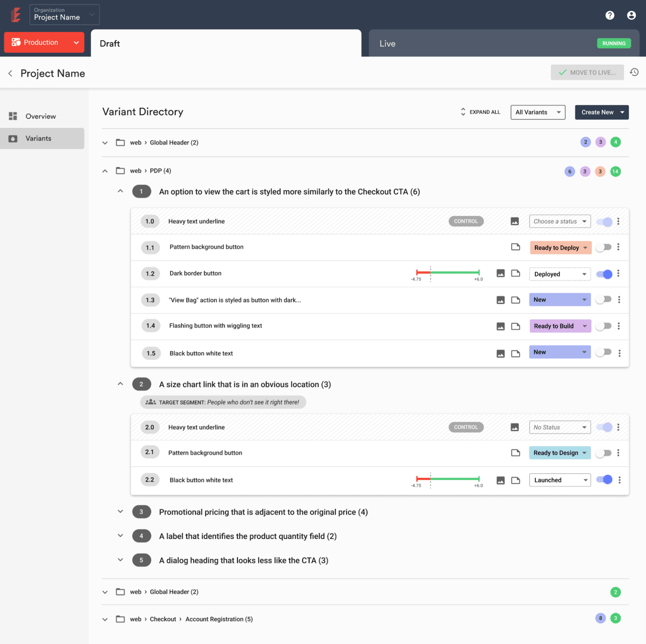The image size is (646, 644).
Task: Click the Create New button
Action: click(602, 112)
